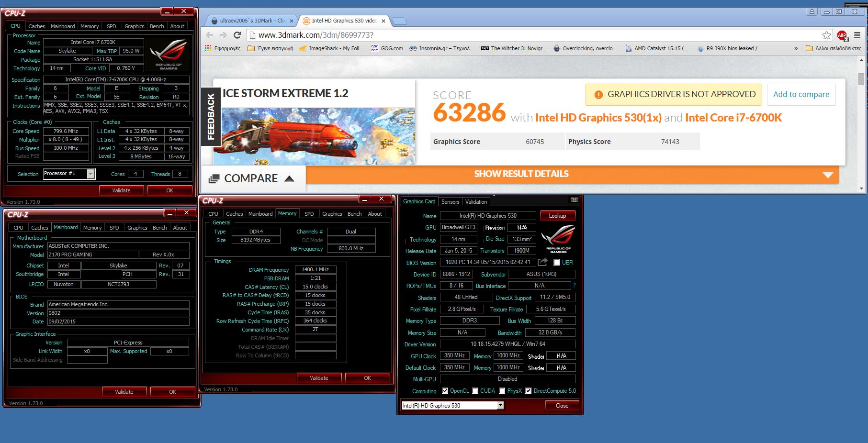The image size is (868, 443).
Task: Open the Overclocking bookmark
Action: coord(585,48)
